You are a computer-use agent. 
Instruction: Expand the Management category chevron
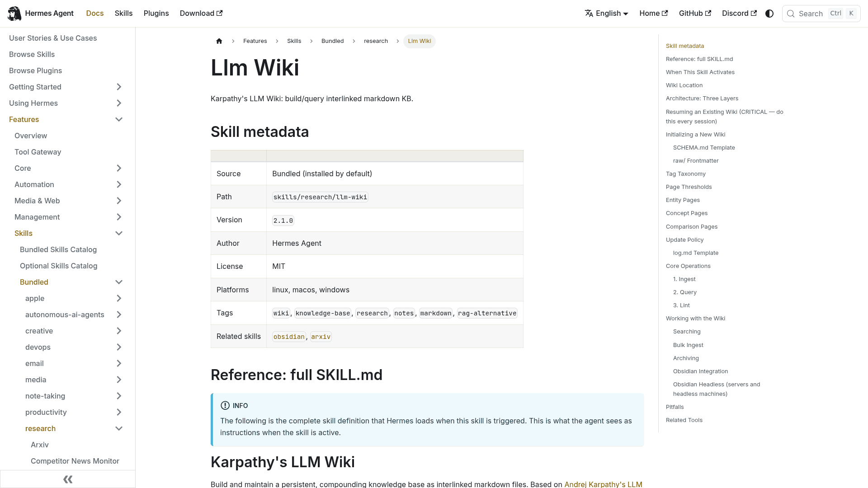[x=119, y=217]
